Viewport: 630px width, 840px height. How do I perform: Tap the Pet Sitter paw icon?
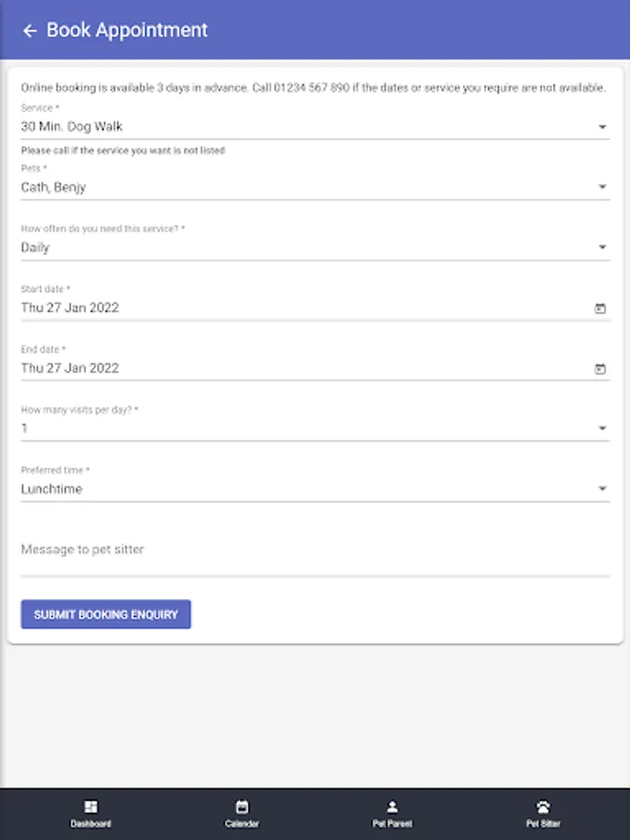coord(543,806)
